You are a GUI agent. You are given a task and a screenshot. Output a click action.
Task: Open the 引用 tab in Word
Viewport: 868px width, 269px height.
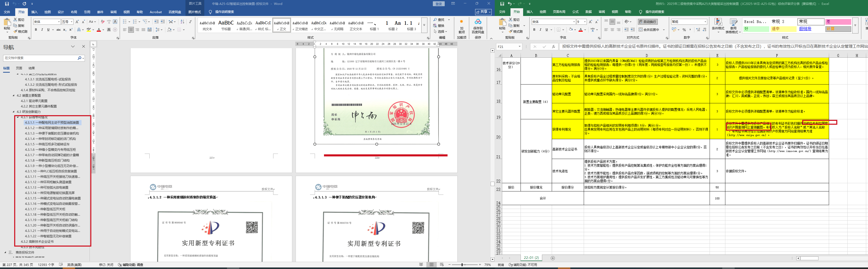pyautogui.click(x=87, y=12)
